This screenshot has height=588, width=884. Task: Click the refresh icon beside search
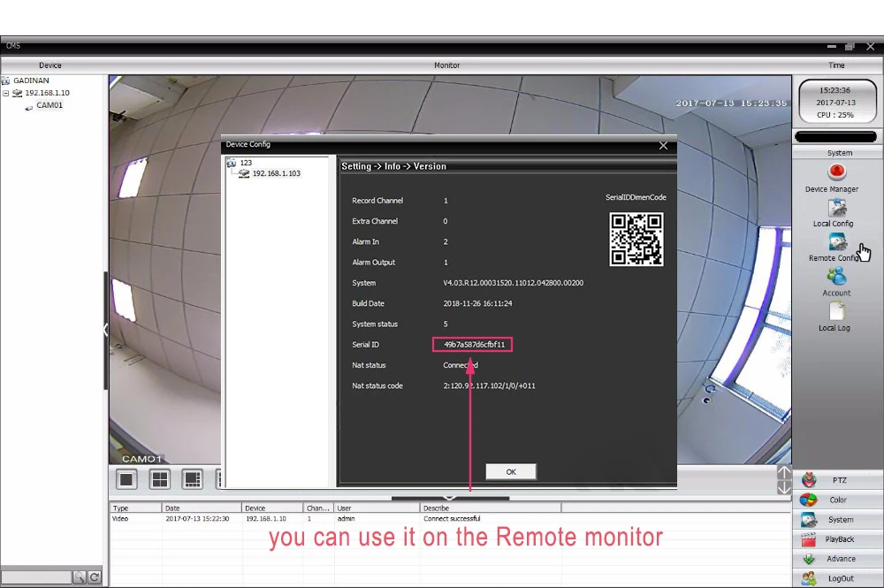click(95, 577)
